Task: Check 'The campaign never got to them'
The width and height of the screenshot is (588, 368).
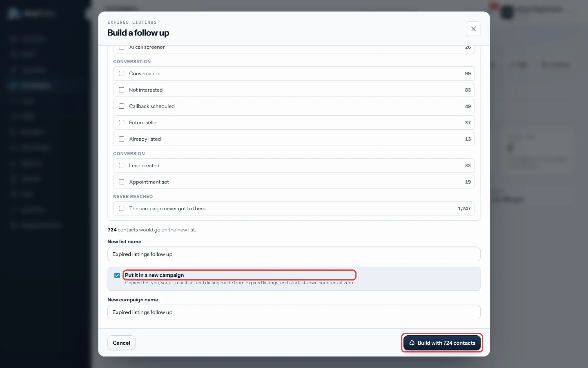Action: 122,209
